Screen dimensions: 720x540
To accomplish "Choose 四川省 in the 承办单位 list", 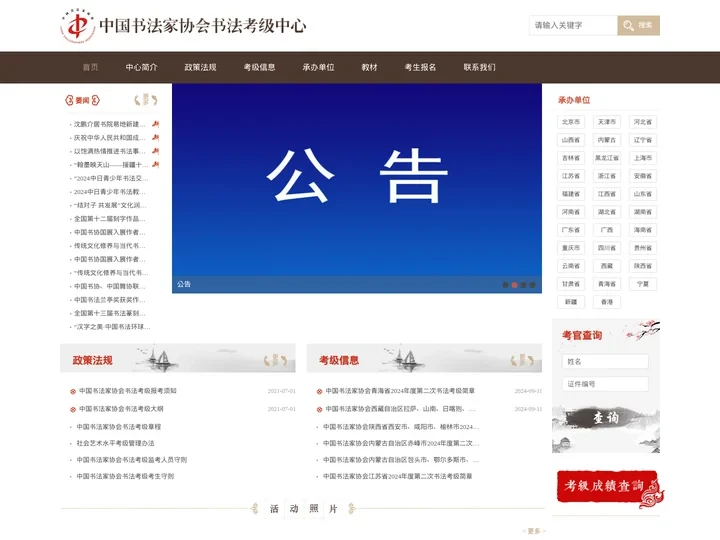I will [607, 248].
